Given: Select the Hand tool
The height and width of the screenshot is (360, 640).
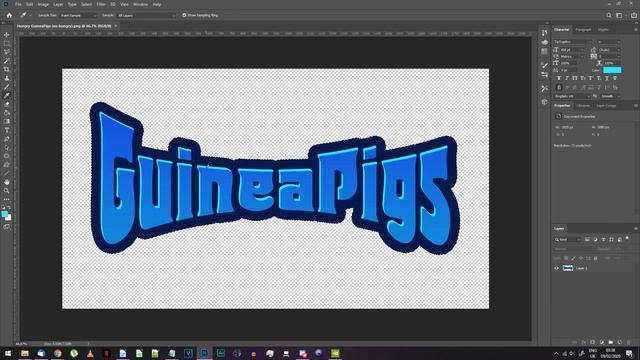Looking at the screenshot, I should click(7, 182).
